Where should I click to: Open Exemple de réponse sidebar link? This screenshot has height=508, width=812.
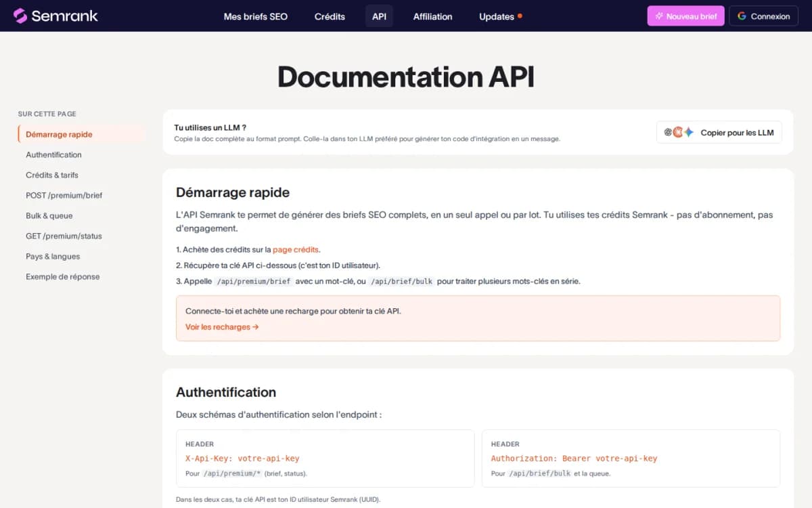click(63, 276)
